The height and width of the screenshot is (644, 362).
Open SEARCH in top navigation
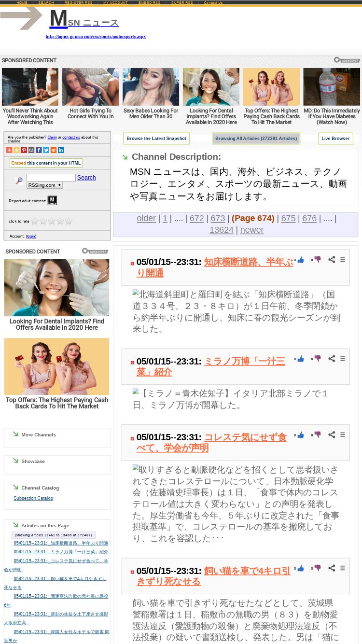46,2
